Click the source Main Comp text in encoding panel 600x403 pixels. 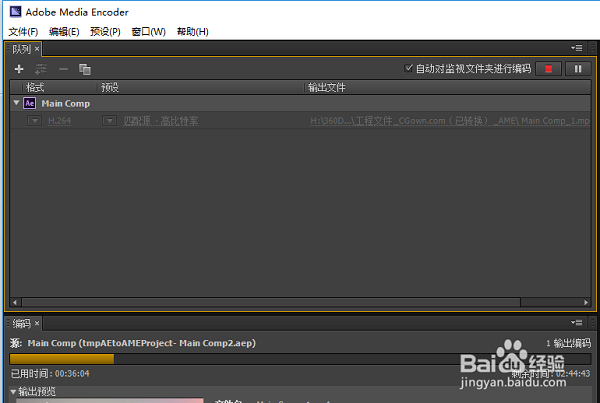point(142,343)
